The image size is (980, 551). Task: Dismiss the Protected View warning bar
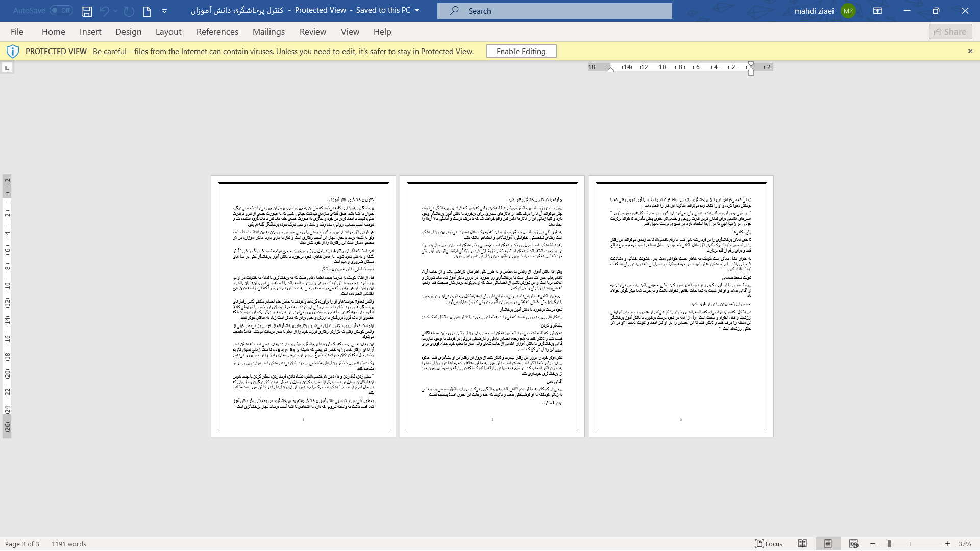click(x=970, y=51)
